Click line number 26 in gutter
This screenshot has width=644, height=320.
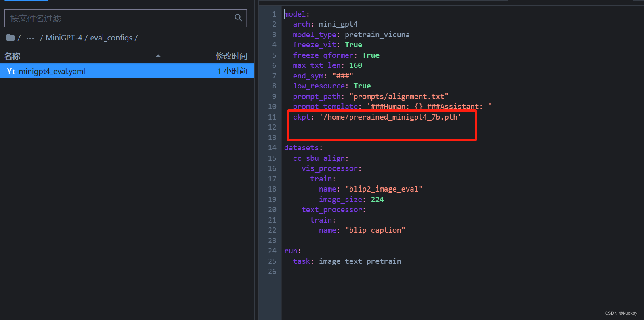[x=272, y=272]
